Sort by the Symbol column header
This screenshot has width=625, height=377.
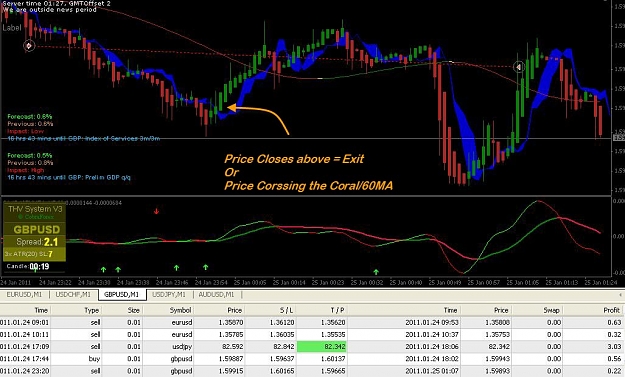click(x=180, y=310)
